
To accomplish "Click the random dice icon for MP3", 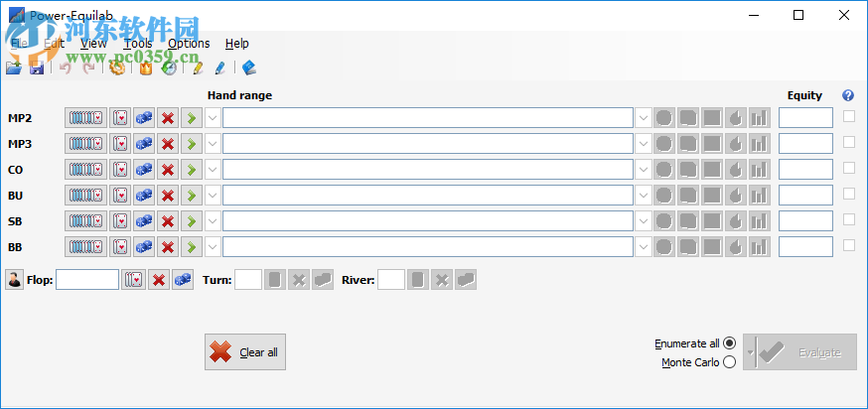I will 144,144.
